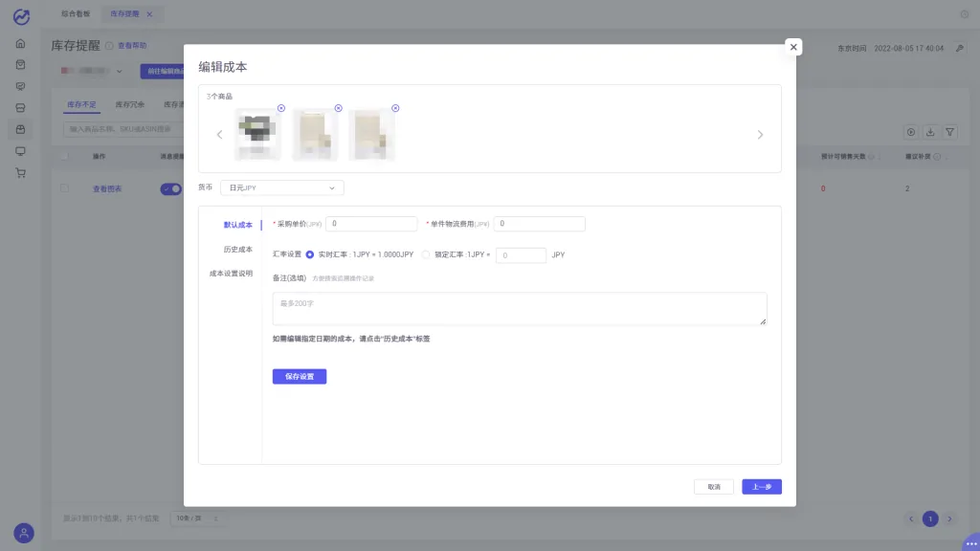Image resolution: width=980 pixels, height=551 pixels.
Task: Focus the 采购单价 input field
Action: [x=371, y=224]
